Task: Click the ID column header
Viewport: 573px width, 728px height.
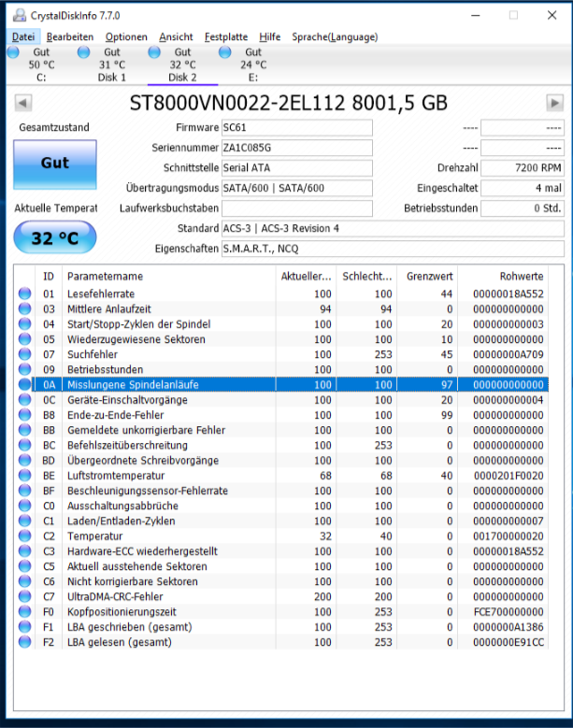Action: coord(49,277)
